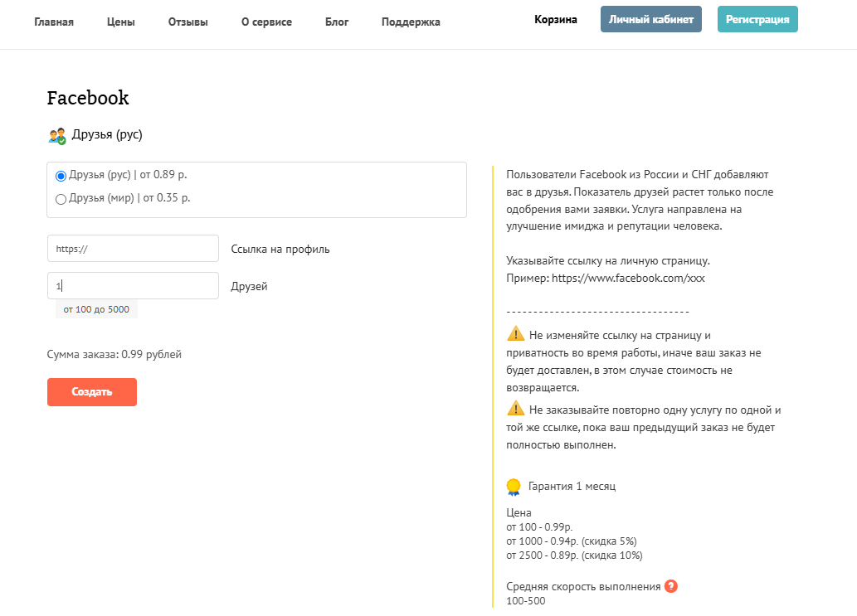Click the friends icon beside Друзья (рус) heading
This screenshot has width=857, height=616.
click(57, 135)
